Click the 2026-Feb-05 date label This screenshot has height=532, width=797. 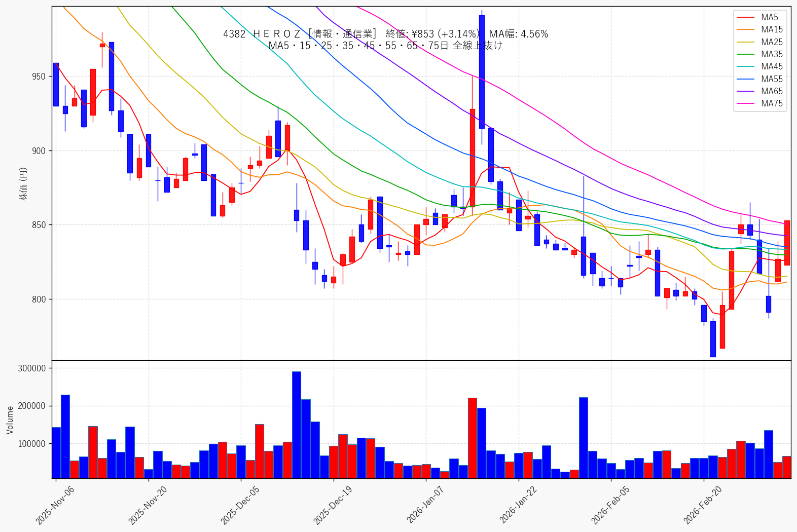(610, 505)
